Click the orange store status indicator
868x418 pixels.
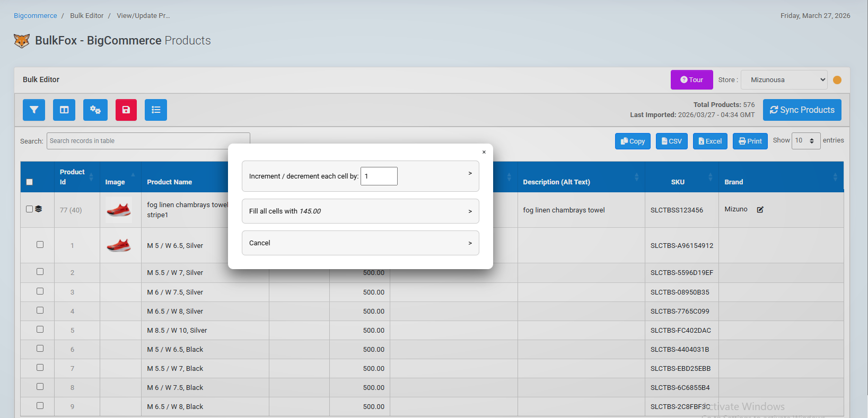pos(837,80)
